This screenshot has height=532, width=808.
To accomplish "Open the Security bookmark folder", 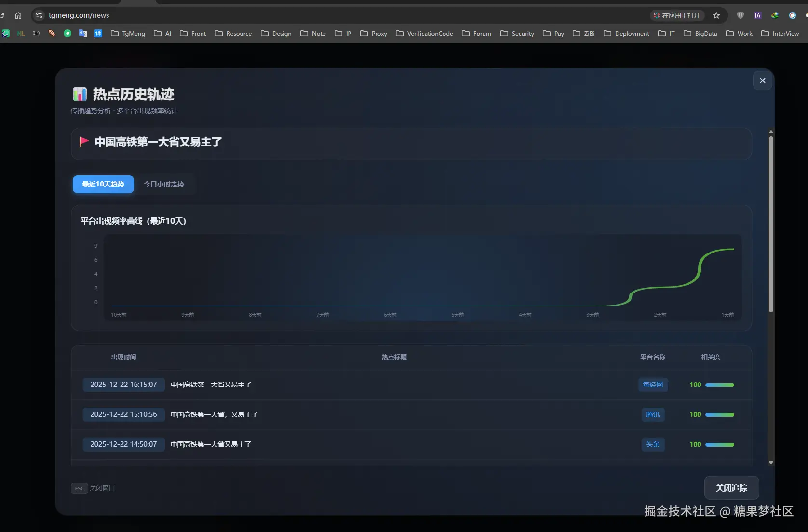I will click(x=517, y=33).
